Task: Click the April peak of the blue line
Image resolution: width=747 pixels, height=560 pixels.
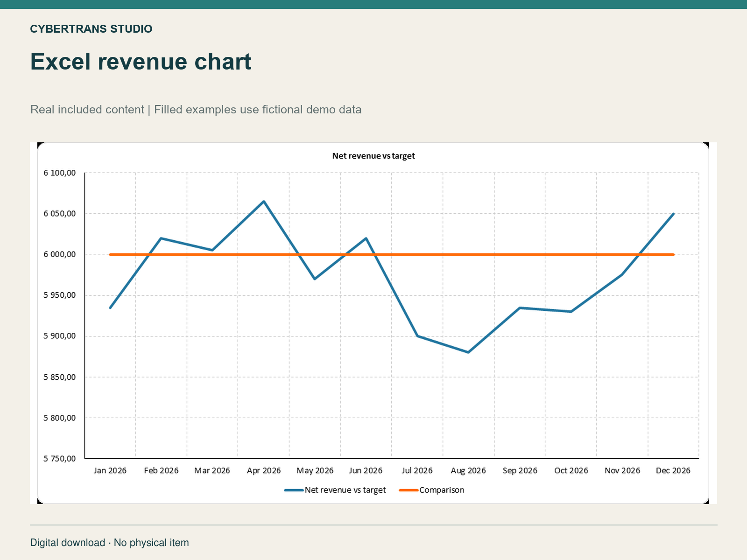Action: click(x=264, y=202)
